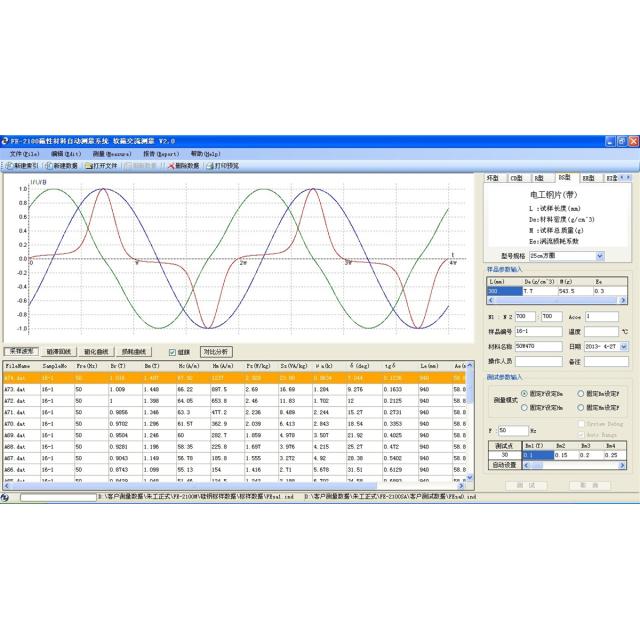Click the 新建数据 toolbar button

click(x=61, y=166)
